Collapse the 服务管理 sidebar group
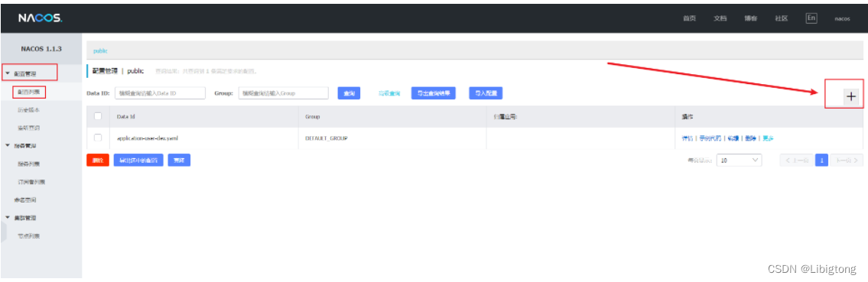This screenshot has height=282, width=868. (8, 145)
